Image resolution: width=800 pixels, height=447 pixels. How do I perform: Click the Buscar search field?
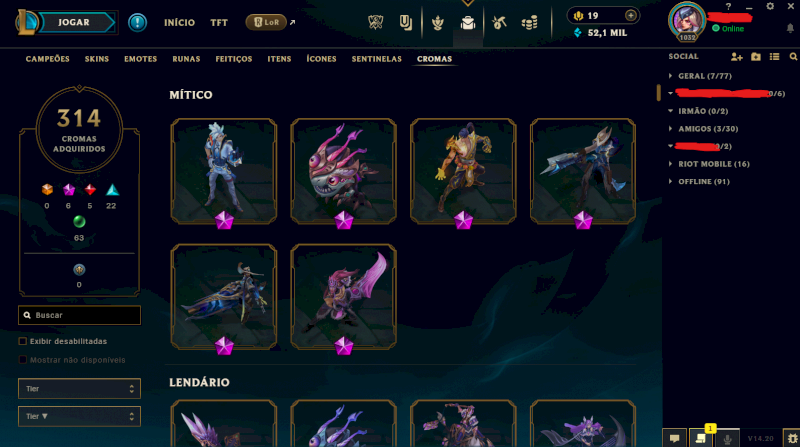[x=79, y=315]
